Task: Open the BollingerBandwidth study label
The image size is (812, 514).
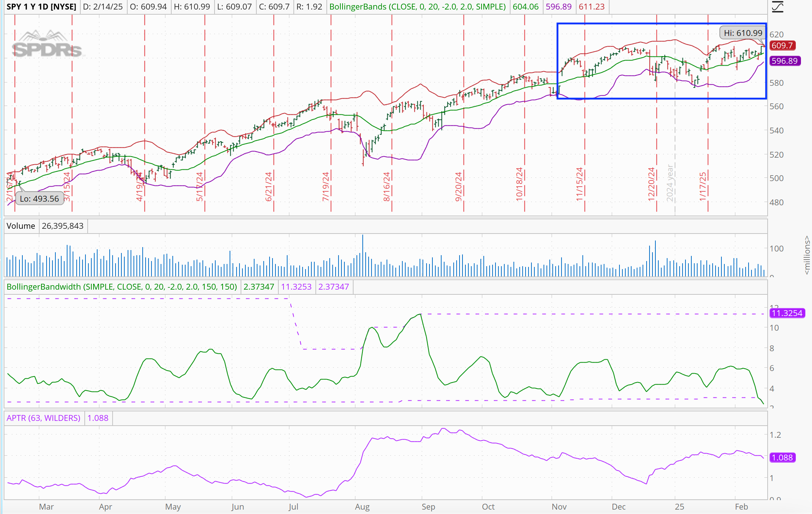Action: pos(122,287)
